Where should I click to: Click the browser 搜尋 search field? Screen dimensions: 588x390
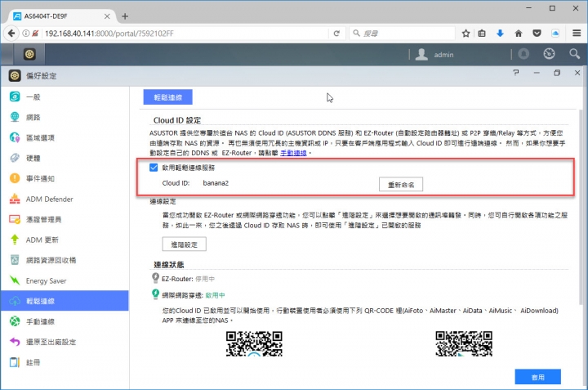click(x=403, y=34)
